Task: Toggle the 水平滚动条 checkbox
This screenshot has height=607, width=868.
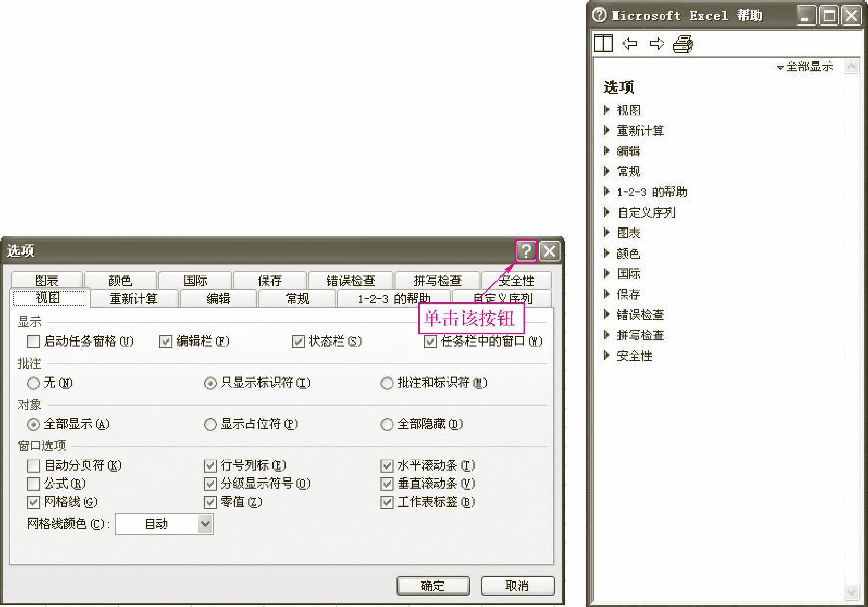Action: [387, 465]
